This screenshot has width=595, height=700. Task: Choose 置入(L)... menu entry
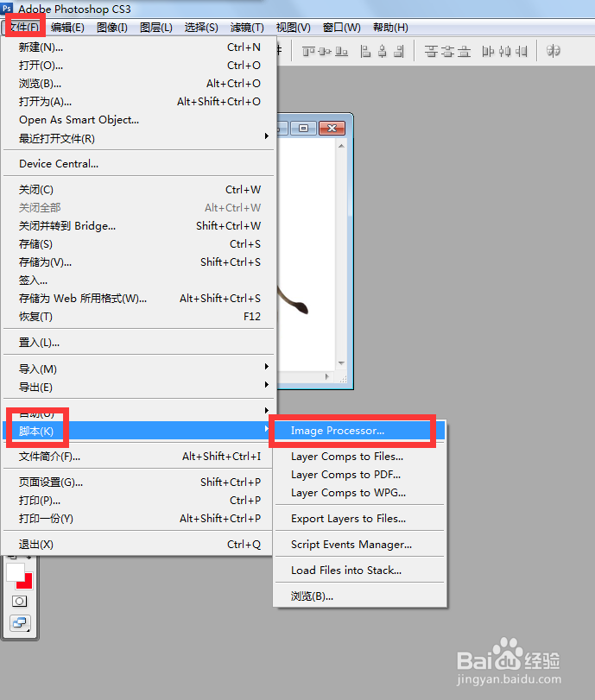click(139, 343)
